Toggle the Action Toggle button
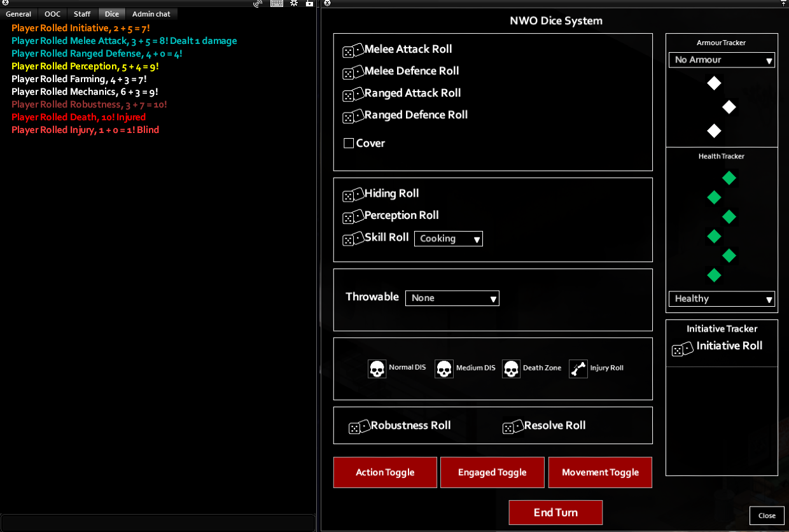The image size is (789, 532). pyautogui.click(x=385, y=472)
